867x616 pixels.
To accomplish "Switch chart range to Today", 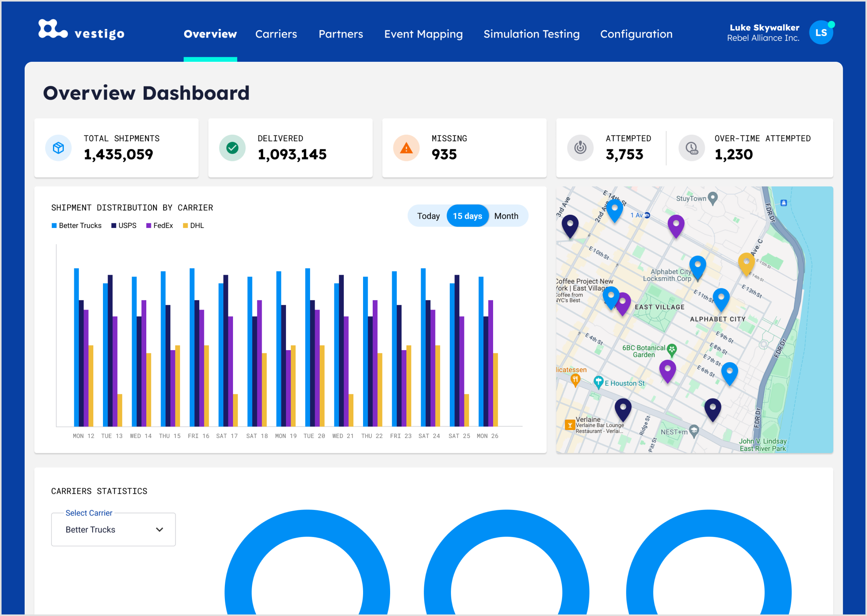I will [x=428, y=216].
